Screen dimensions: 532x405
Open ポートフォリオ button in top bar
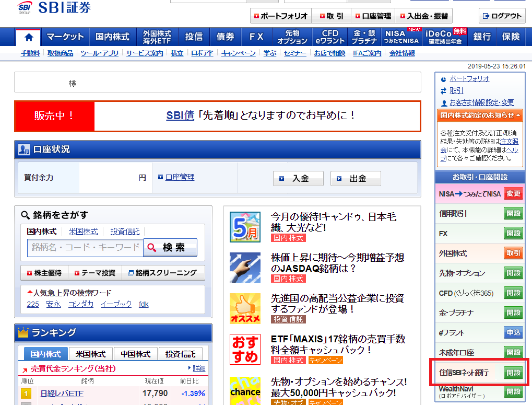pyautogui.click(x=280, y=16)
